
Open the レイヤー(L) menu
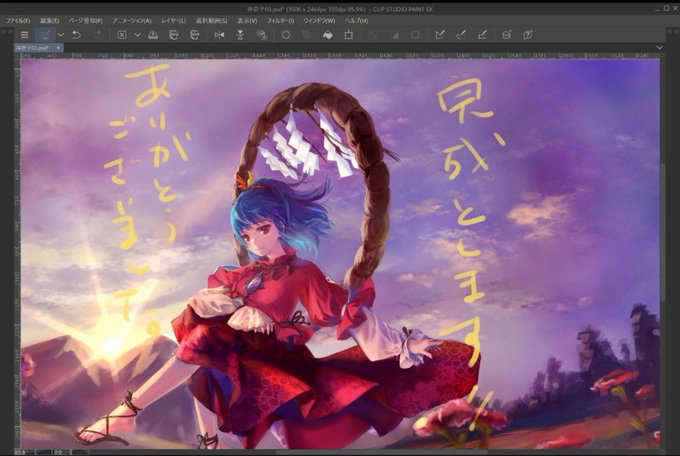[173, 21]
